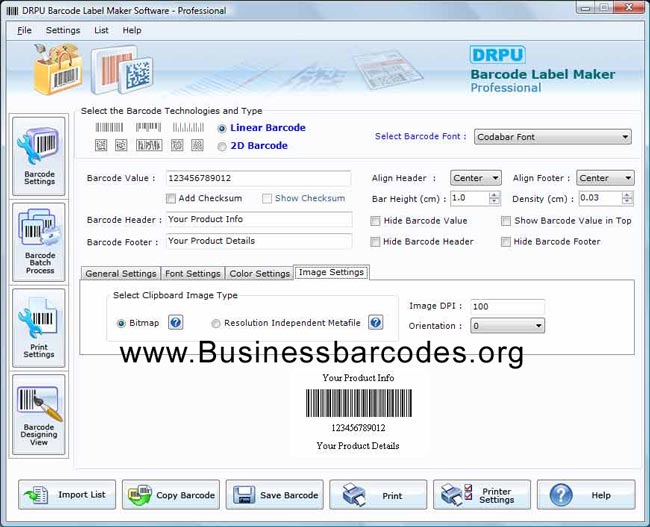Click the fourth 2D barcode sample icon
The height and width of the screenshot is (527, 650).
[x=177, y=145]
